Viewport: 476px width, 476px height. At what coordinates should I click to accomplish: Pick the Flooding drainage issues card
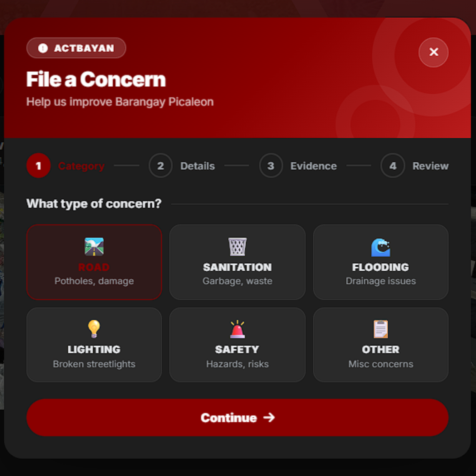[x=381, y=262]
